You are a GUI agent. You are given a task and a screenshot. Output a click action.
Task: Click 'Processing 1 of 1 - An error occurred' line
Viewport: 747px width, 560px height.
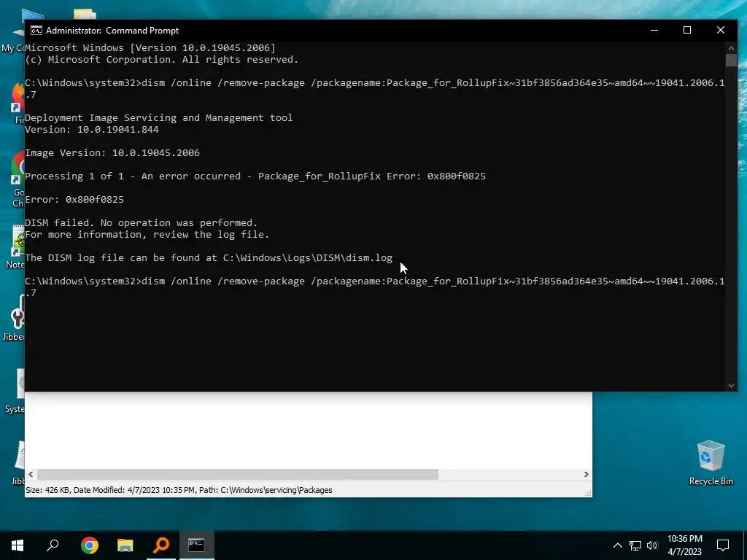coord(255,176)
